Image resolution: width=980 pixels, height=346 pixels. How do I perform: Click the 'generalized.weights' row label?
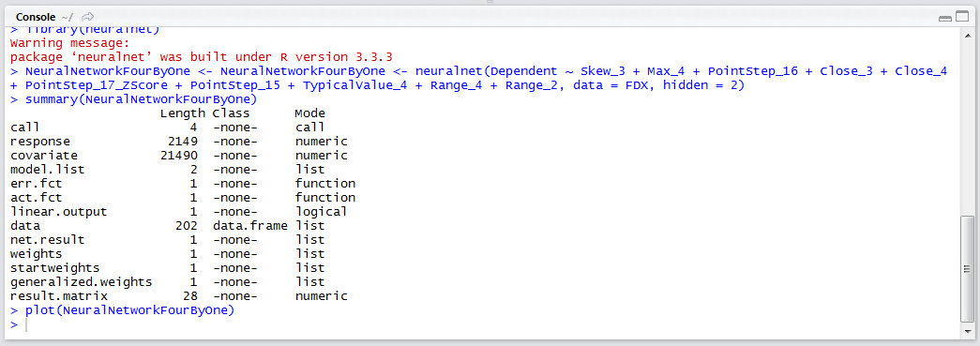click(x=82, y=282)
